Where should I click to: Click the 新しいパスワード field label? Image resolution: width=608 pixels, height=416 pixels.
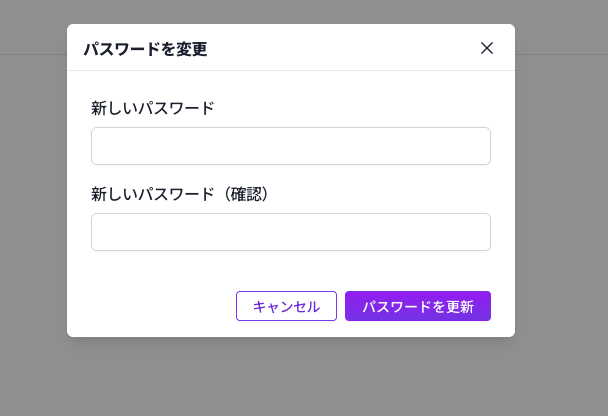[x=153, y=108]
